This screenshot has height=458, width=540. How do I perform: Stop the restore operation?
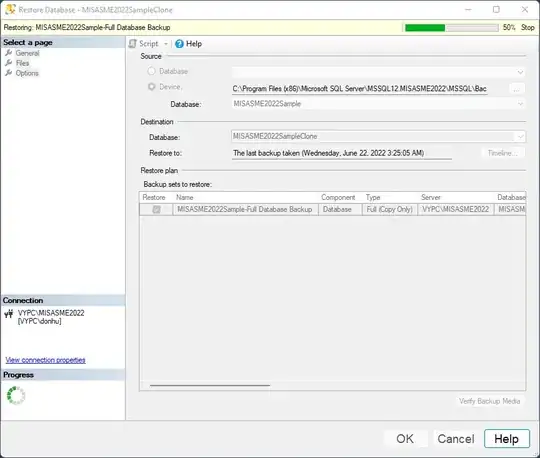pyautogui.click(x=527, y=28)
